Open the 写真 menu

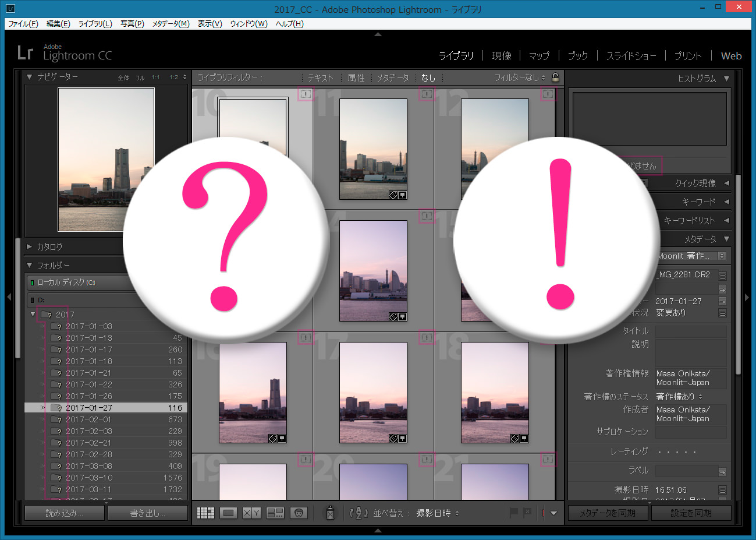(x=132, y=24)
